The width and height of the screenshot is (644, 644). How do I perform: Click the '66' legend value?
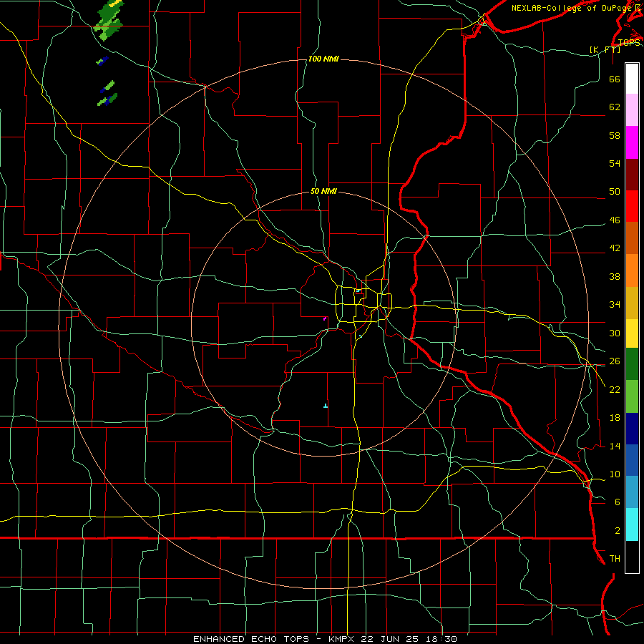pyautogui.click(x=615, y=79)
